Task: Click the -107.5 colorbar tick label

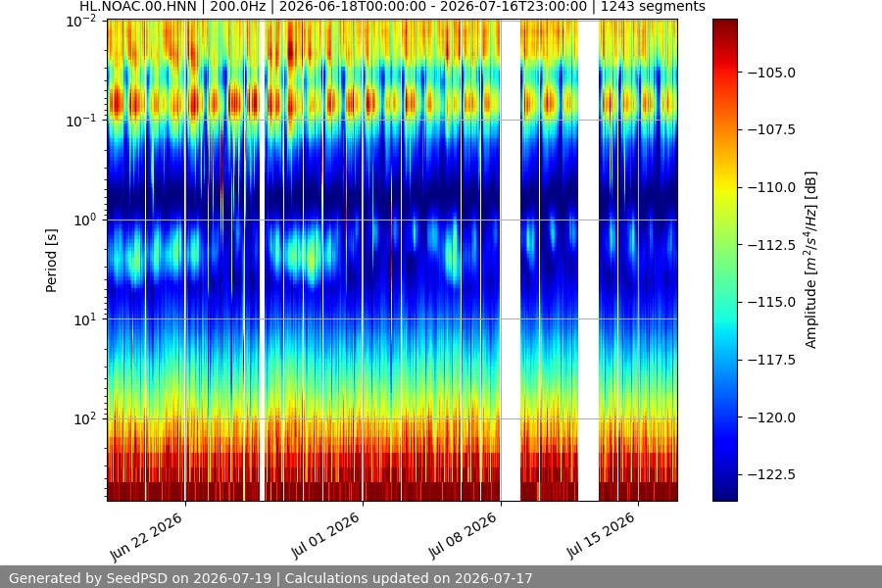Action: click(772, 130)
